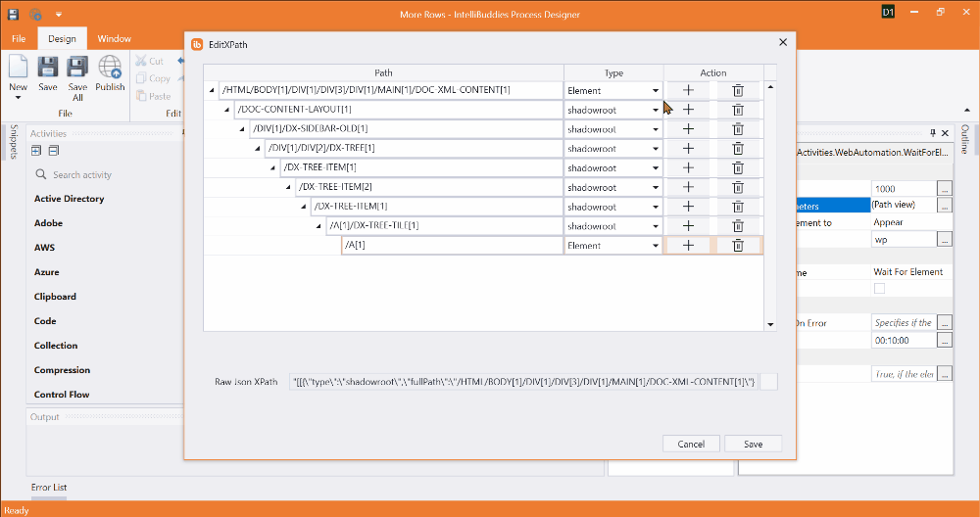Open the File menu tab

click(x=18, y=39)
